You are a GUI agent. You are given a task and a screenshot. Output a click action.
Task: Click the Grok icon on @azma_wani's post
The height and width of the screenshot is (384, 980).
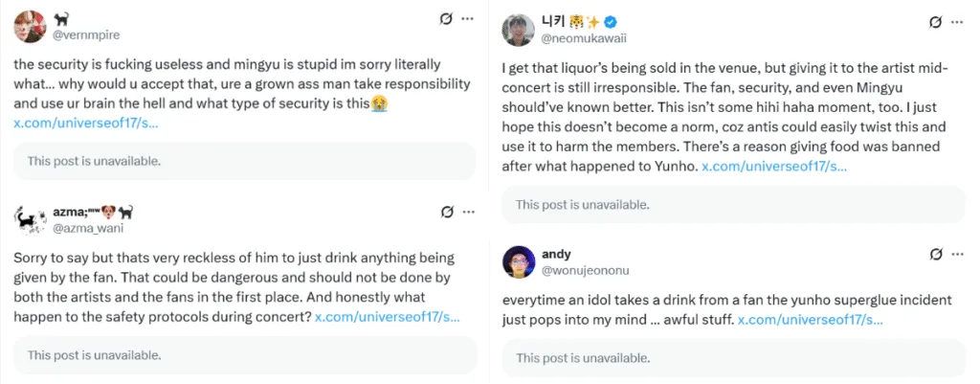[446, 213]
